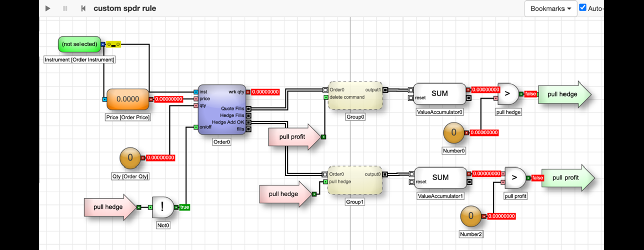Click the Not0 logic gate
644x250 pixels.
(x=163, y=207)
